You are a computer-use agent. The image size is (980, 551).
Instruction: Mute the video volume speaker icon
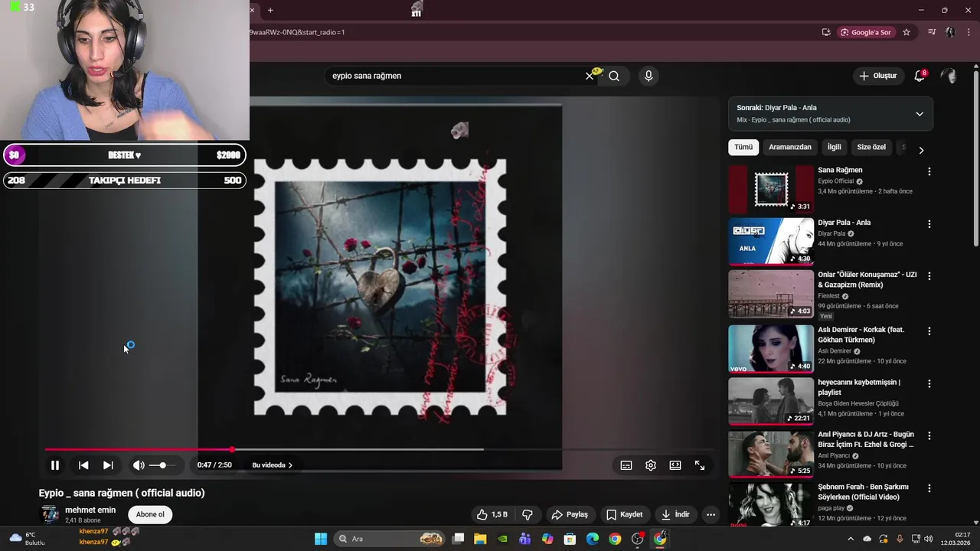point(139,465)
